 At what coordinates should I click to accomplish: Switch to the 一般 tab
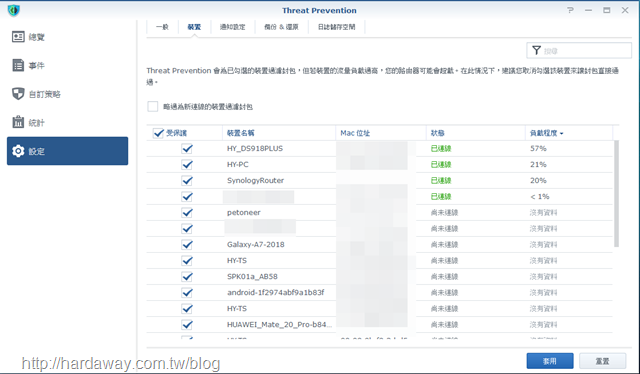click(x=162, y=27)
